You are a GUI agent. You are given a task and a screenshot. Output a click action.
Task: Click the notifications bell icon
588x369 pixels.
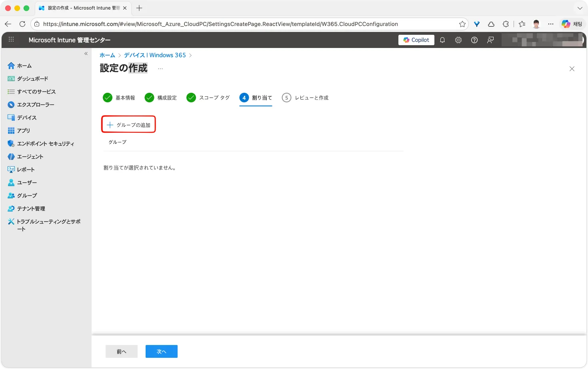tap(442, 40)
